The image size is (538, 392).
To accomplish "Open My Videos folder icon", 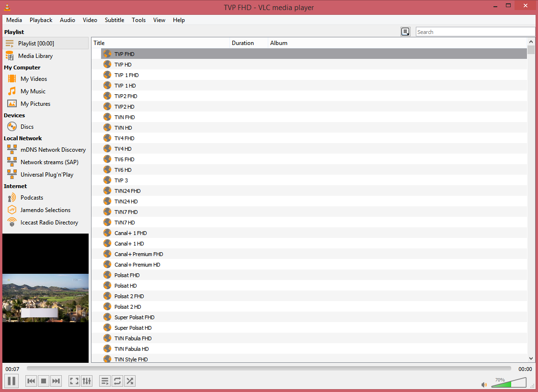I will click(12, 78).
